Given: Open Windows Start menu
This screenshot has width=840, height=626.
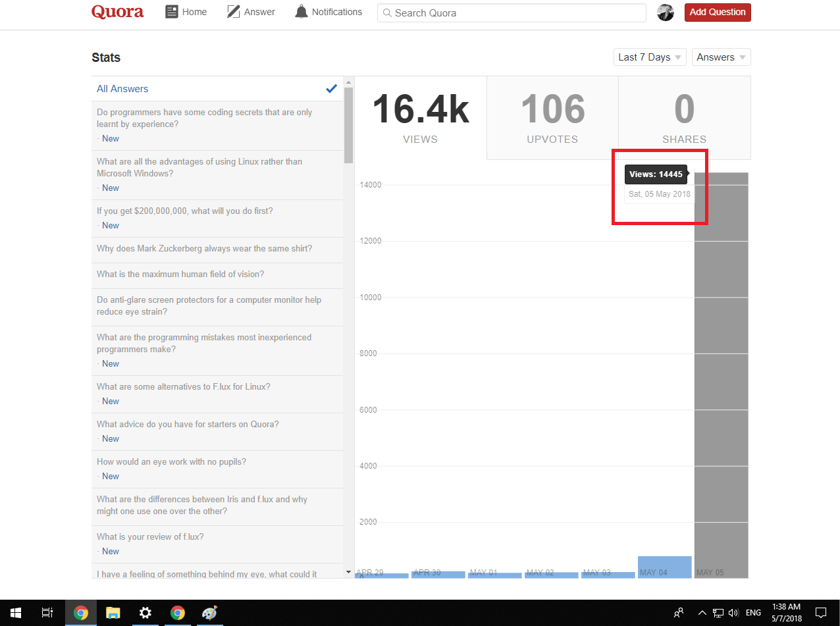Looking at the screenshot, I should (x=14, y=613).
